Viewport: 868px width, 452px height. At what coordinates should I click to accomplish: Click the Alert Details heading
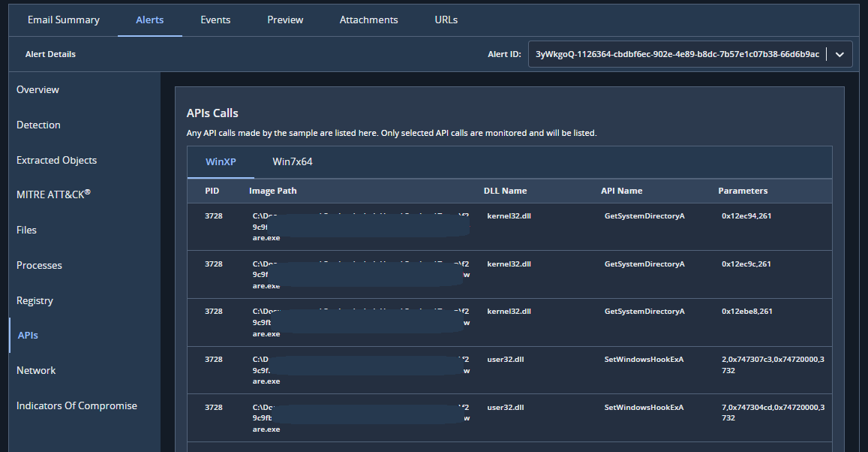click(50, 54)
